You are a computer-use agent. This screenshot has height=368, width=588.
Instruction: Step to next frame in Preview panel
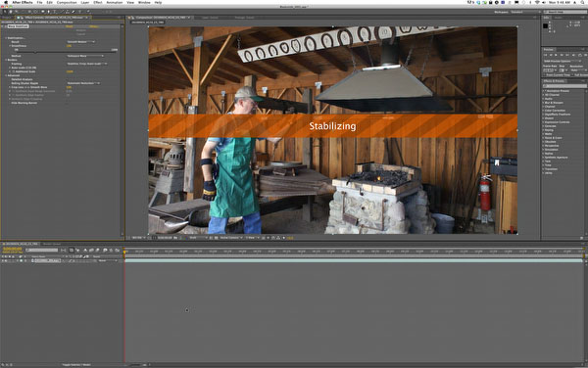click(562, 55)
